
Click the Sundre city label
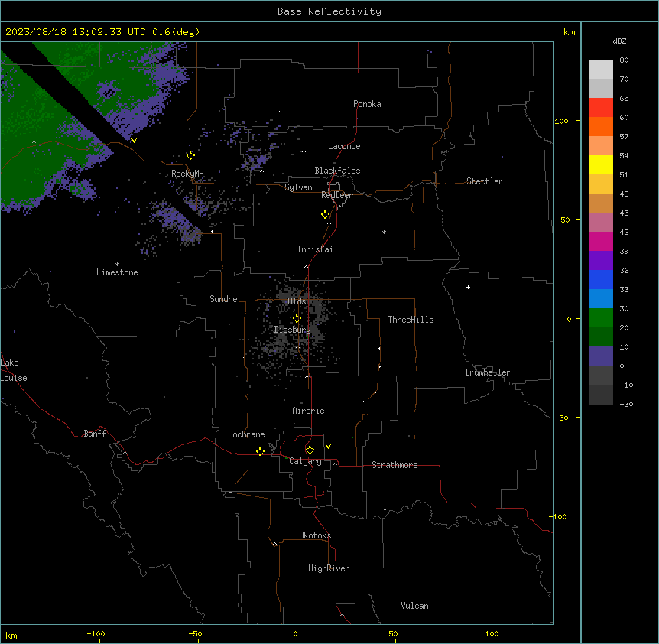223,299
